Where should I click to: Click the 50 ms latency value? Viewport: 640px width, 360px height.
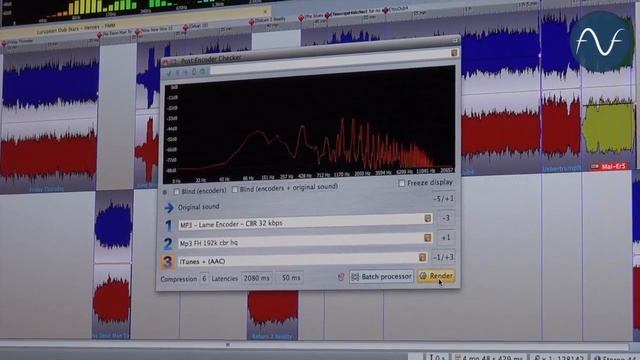pos(290,278)
